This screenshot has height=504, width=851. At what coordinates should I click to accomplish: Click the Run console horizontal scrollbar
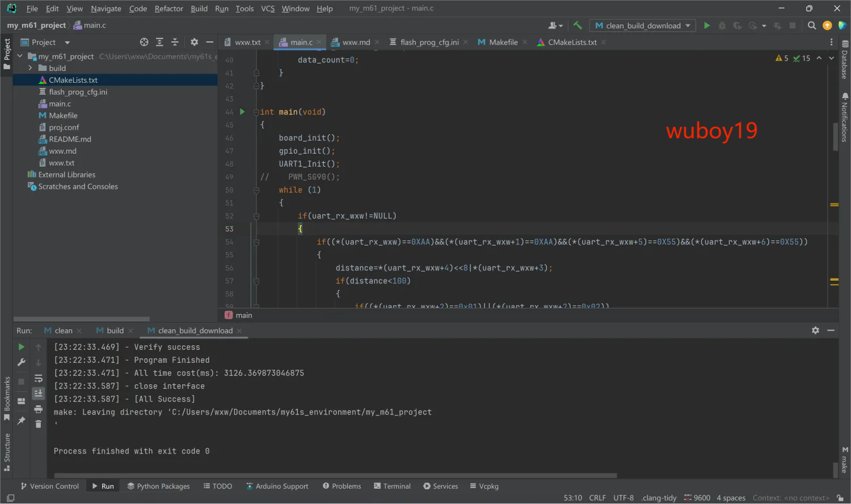335,476
